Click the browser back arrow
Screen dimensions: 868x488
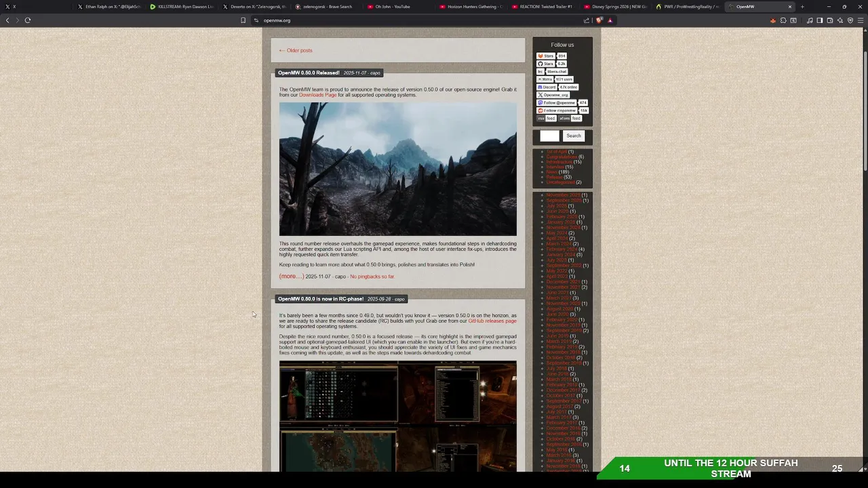7,20
